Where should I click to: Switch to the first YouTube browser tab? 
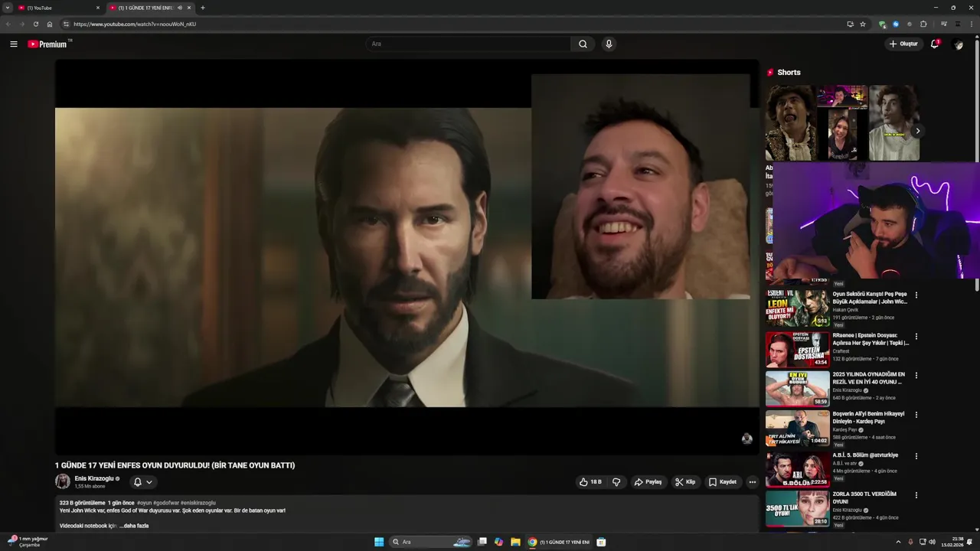[x=59, y=8]
